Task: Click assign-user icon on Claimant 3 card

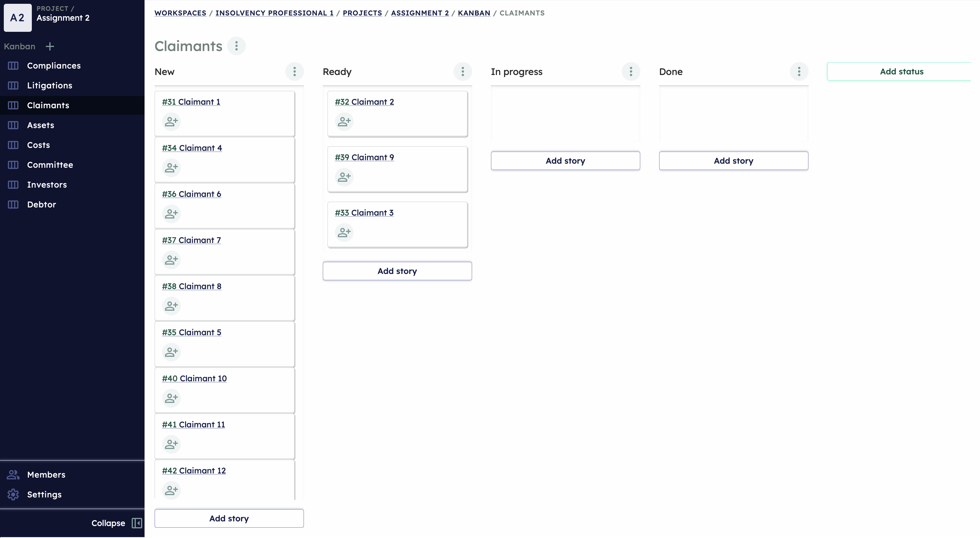Action: (344, 232)
